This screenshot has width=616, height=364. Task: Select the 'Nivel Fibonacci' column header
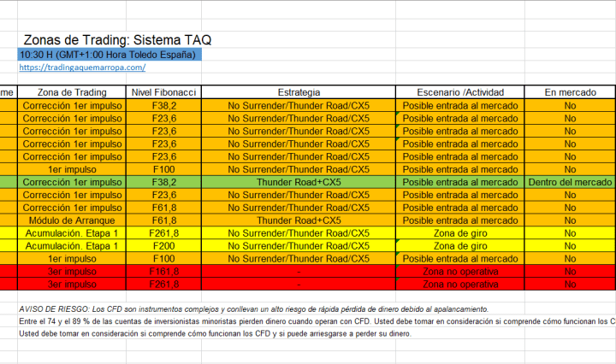pyautogui.click(x=163, y=92)
